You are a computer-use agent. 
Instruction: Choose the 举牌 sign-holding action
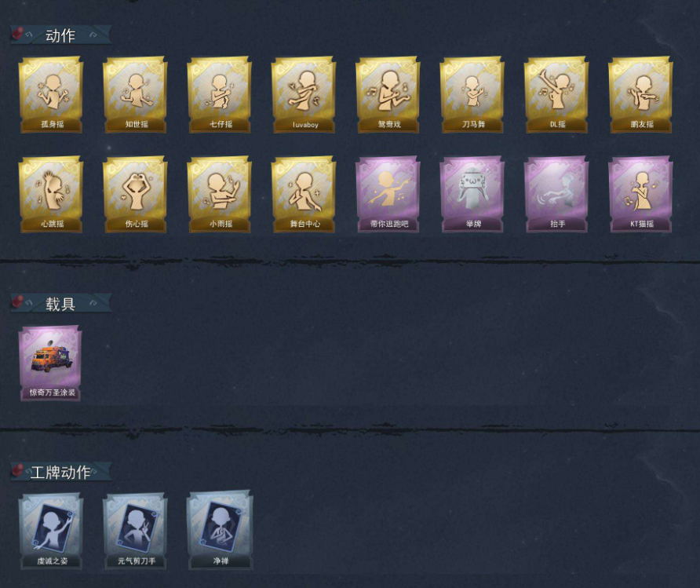pyautogui.click(x=472, y=194)
